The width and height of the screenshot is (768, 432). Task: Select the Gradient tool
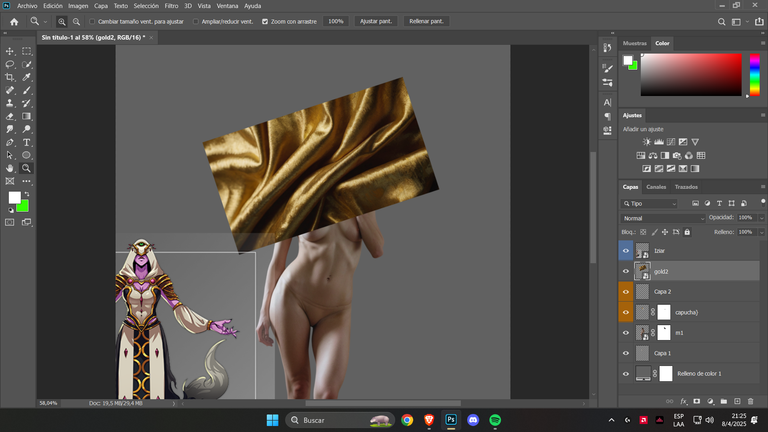point(26,116)
